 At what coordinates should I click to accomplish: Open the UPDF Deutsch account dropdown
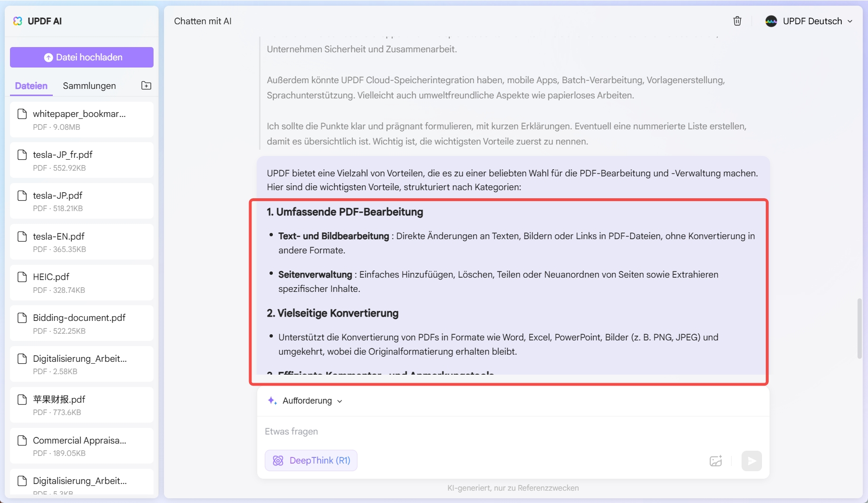pos(809,21)
